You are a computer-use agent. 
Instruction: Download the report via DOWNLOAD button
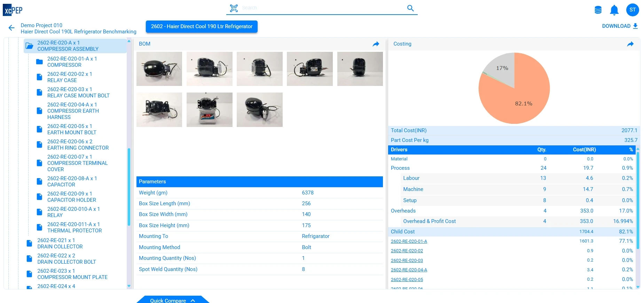(620, 26)
